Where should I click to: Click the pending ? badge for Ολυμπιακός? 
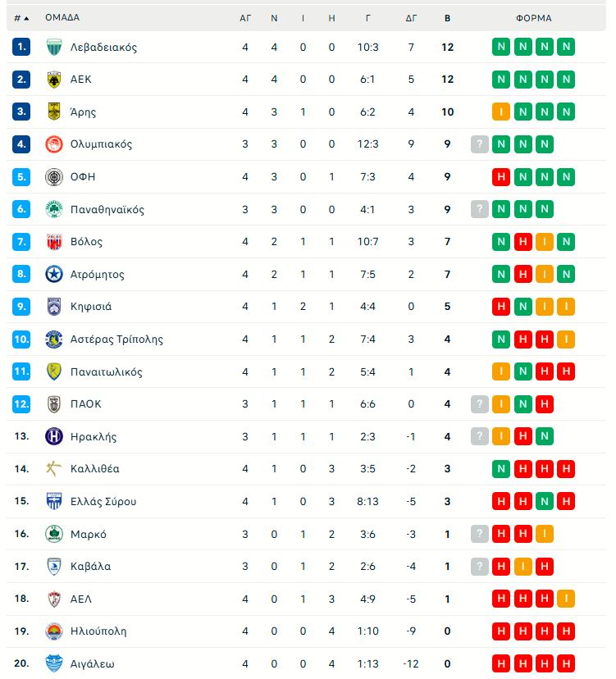point(479,144)
